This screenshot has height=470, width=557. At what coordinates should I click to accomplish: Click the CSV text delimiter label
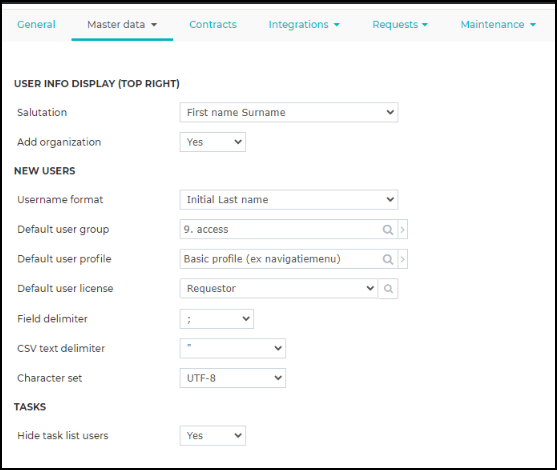[x=61, y=349]
